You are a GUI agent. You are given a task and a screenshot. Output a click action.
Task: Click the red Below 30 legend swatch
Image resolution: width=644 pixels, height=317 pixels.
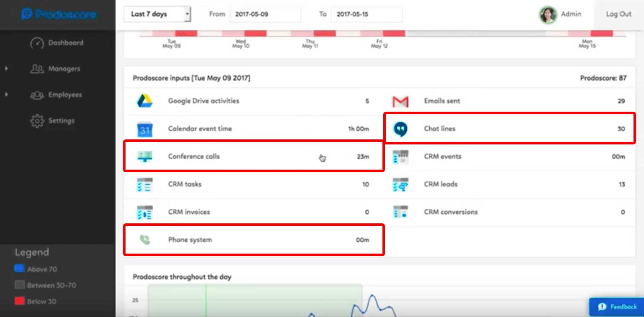(x=20, y=301)
